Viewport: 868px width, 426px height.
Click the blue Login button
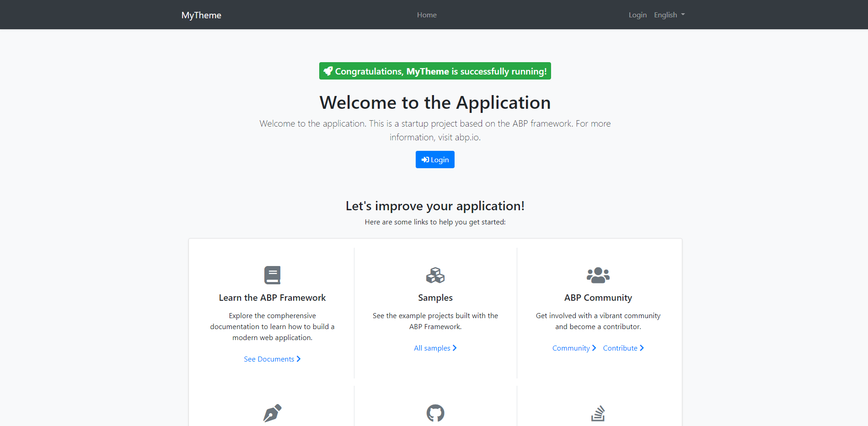pyautogui.click(x=435, y=160)
